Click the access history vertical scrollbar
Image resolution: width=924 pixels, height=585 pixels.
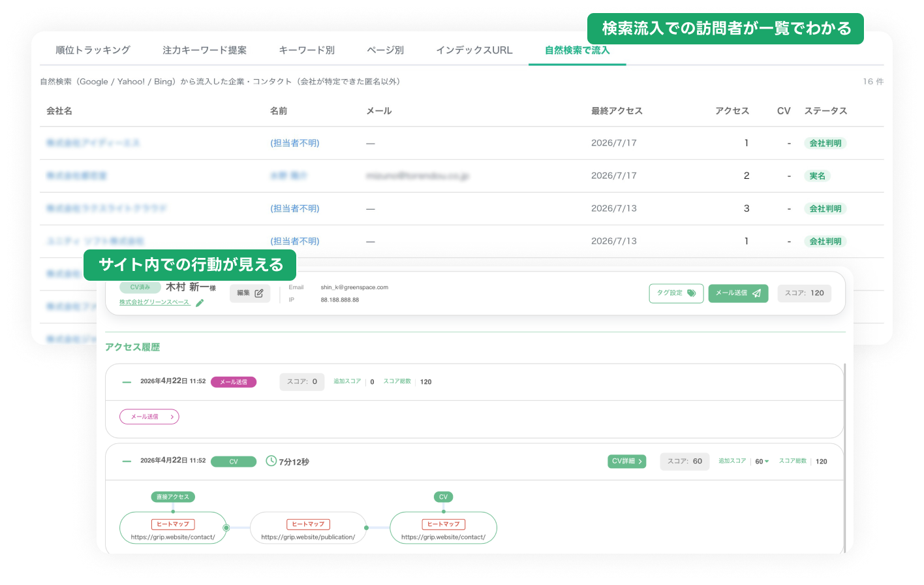pyautogui.click(x=845, y=457)
